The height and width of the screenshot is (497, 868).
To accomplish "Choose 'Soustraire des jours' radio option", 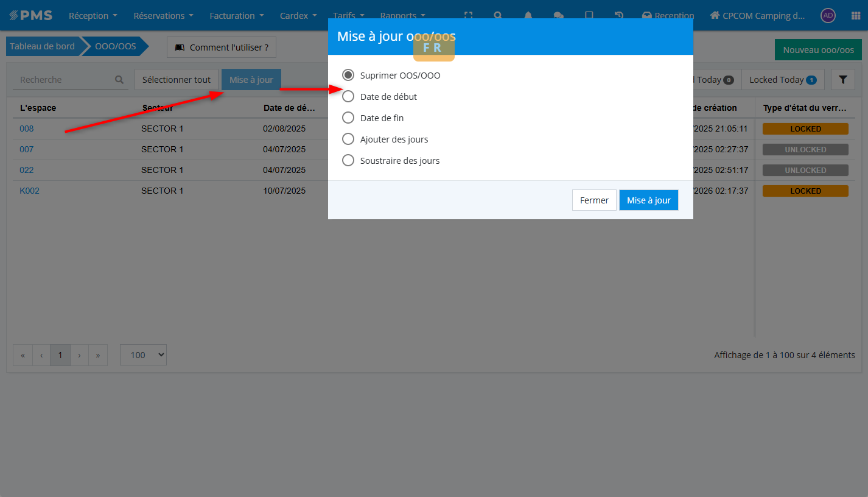I will tap(348, 161).
